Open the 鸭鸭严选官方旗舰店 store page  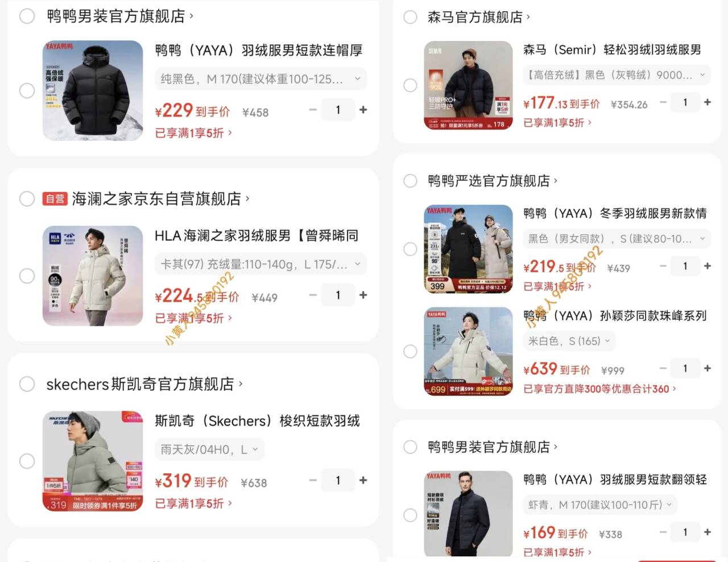coord(493,181)
